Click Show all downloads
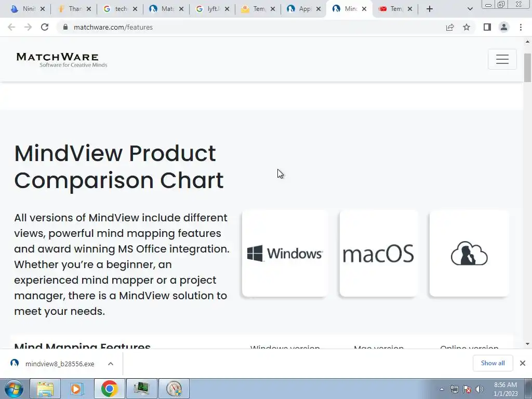This screenshot has width=532, height=399. (493, 363)
